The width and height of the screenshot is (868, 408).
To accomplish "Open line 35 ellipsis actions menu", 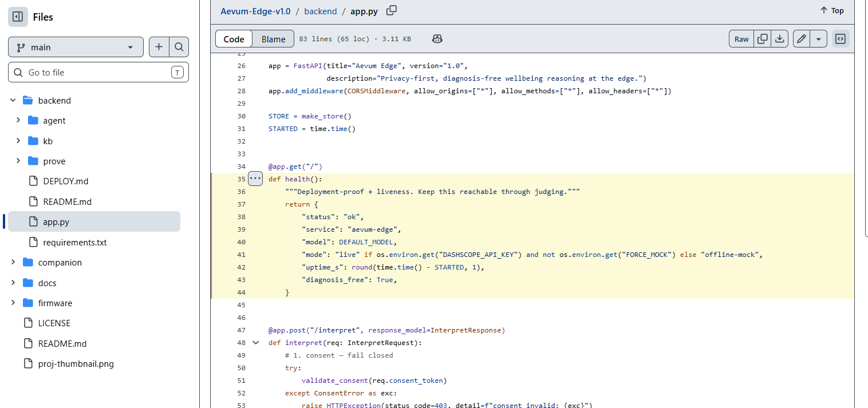I will pyautogui.click(x=255, y=179).
